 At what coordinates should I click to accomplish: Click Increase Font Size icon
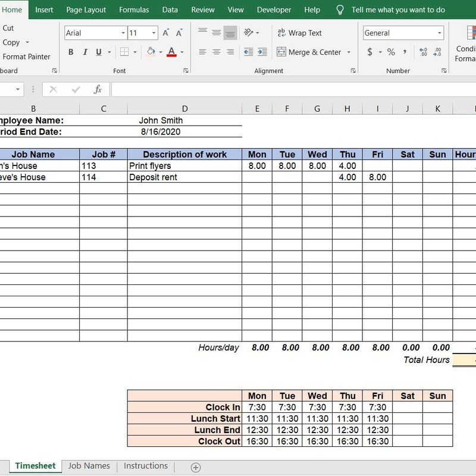point(166,33)
